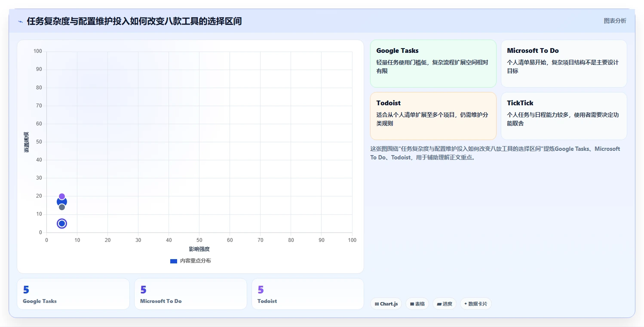
Task: Click the text 个人清单易开始 in Microsoft To Do card
Action: pyautogui.click(x=527, y=62)
